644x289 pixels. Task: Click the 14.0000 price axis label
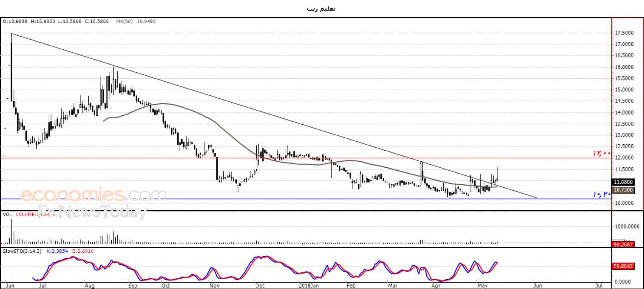[625, 113]
